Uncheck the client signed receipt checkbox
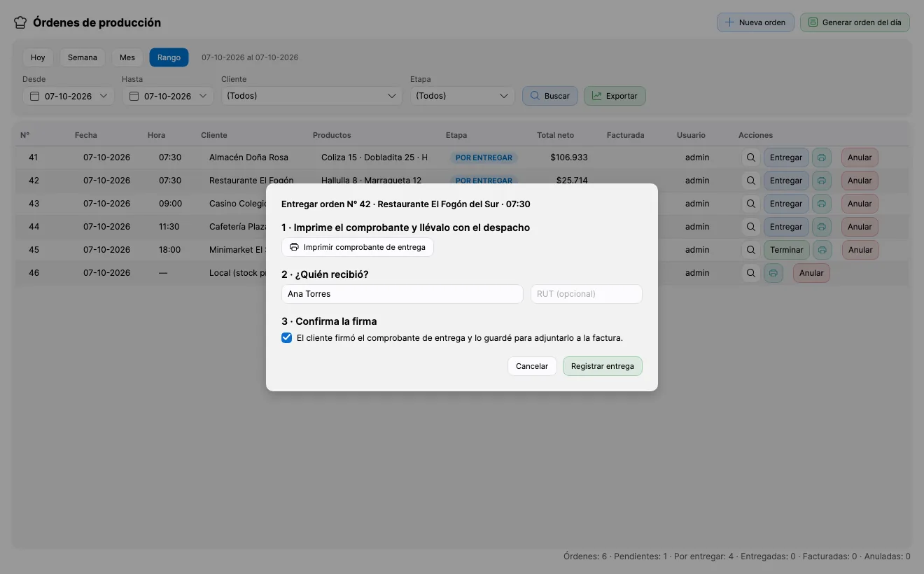 coord(286,338)
